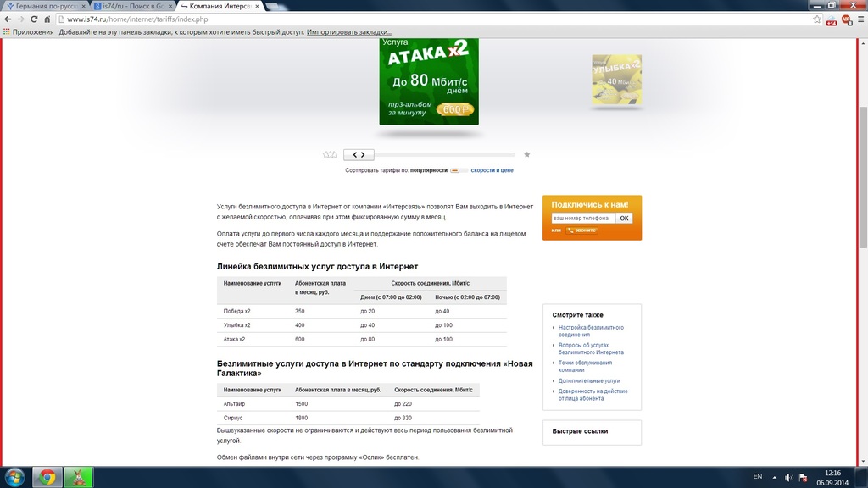Open the Chrome main menu
868x488 pixels.
(861, 19)
